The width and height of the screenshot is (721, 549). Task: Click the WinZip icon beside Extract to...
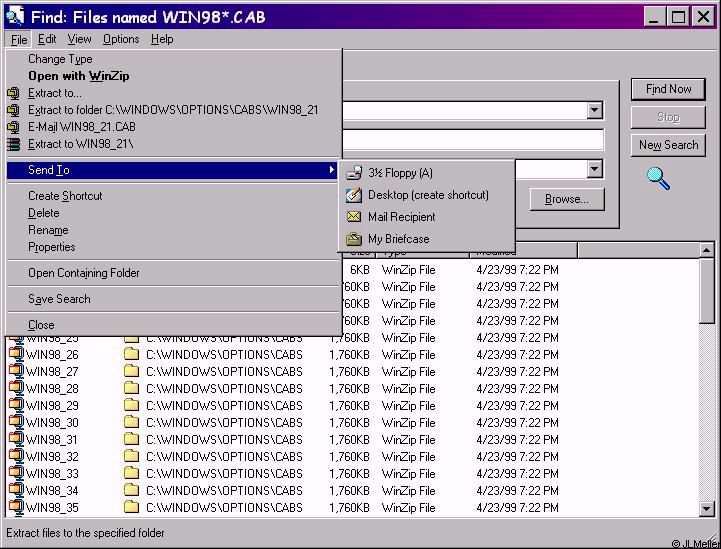13,93
